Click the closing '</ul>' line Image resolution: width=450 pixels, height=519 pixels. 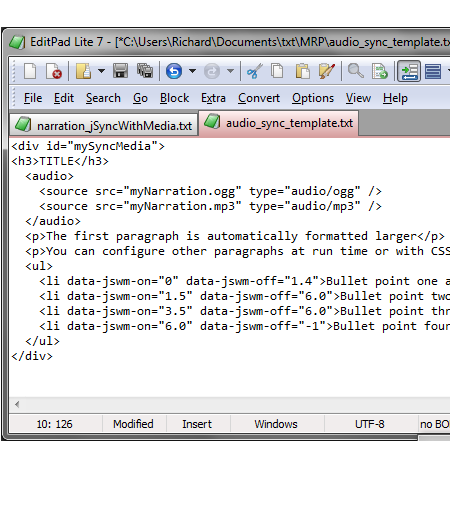(42, 341)
